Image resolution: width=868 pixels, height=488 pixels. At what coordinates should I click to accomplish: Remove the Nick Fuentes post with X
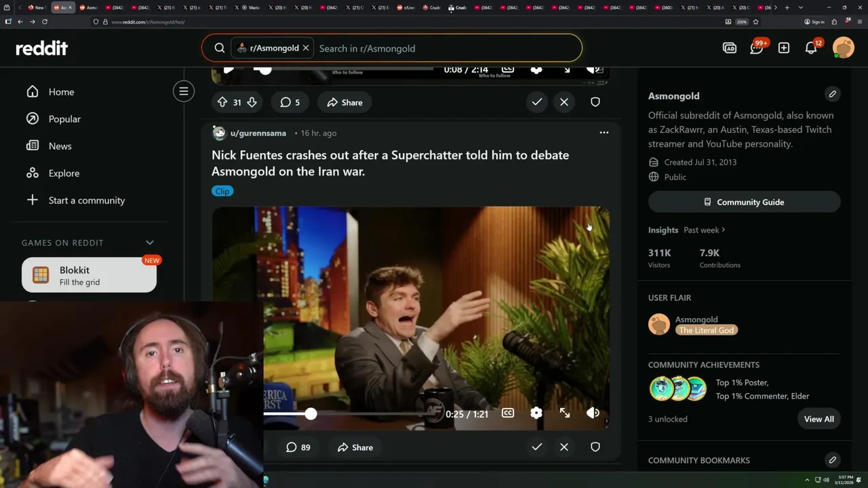pos(564,447)
